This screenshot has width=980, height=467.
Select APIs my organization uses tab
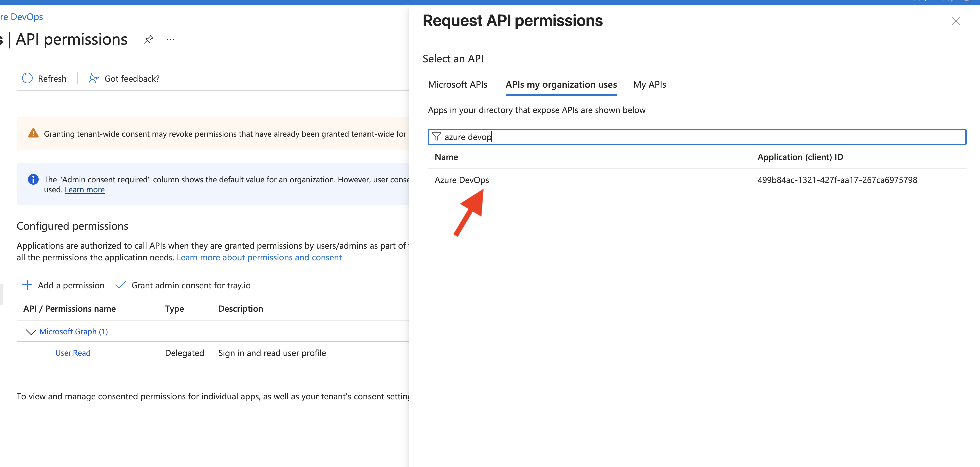click(x=561, y=84)
